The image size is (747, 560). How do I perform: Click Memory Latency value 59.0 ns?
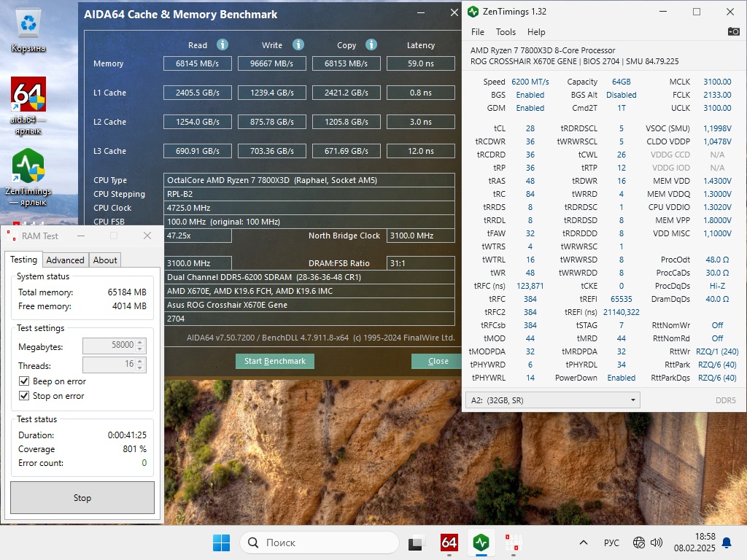(421, 63)
